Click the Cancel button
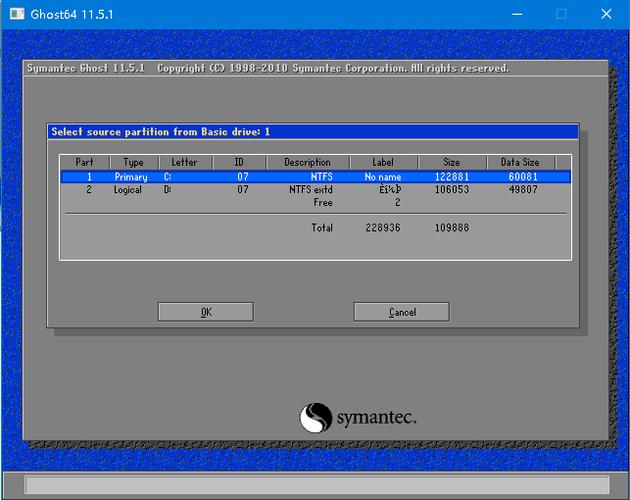The height and width of the screenshot is (500, 630). (402, 312)
